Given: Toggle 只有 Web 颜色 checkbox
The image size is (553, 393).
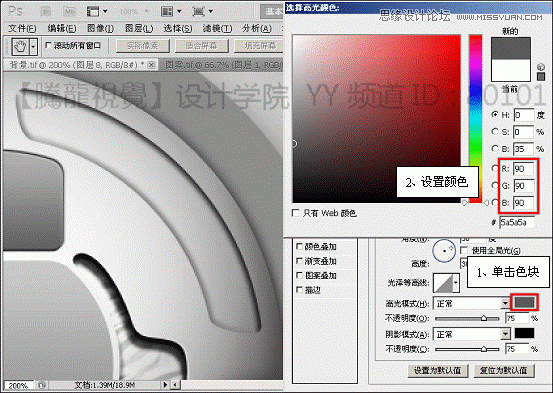Looking at the screenshot, I should [x=296, y=213].
